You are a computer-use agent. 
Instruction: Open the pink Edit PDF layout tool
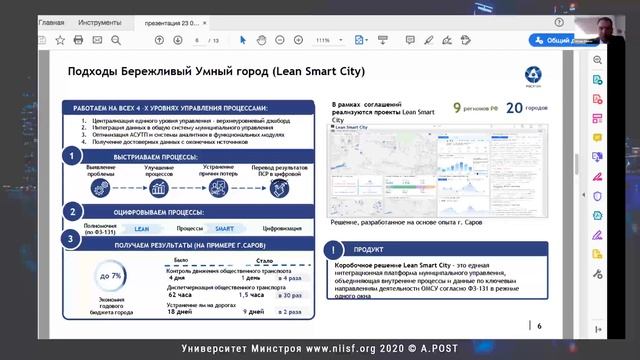597,118
